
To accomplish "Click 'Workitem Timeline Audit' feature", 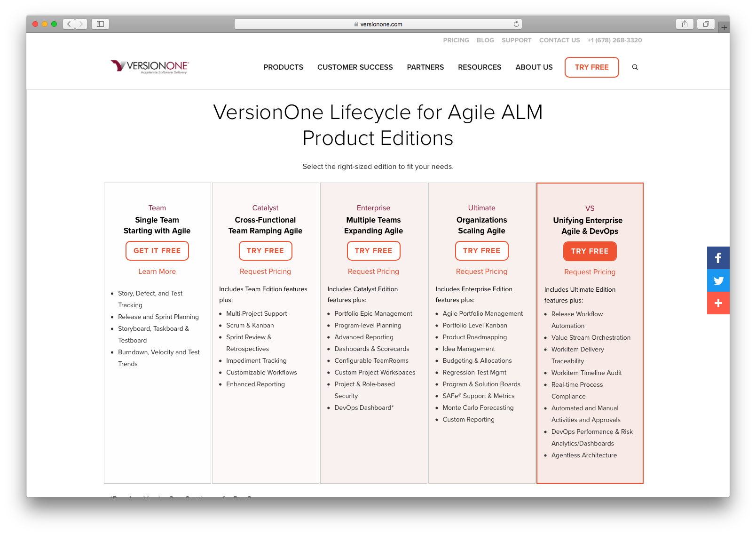I will [586, 373].
